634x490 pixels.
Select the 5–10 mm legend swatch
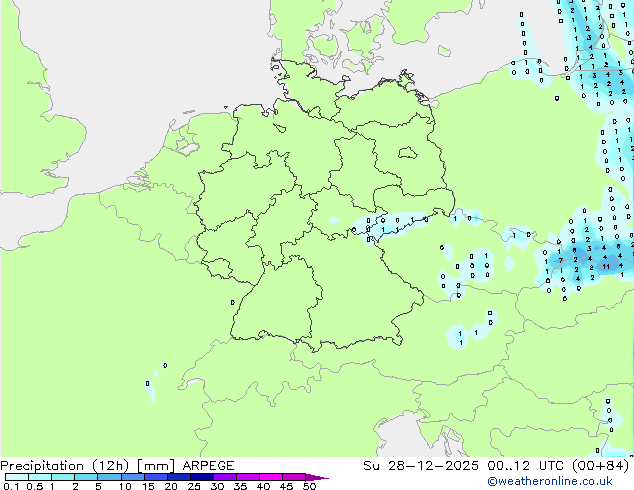(110, 477)
